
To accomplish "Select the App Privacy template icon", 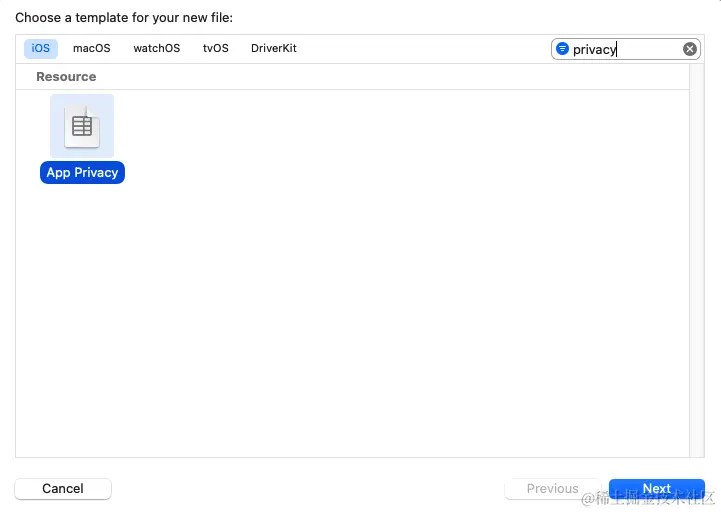I will (x=82, y=126).
